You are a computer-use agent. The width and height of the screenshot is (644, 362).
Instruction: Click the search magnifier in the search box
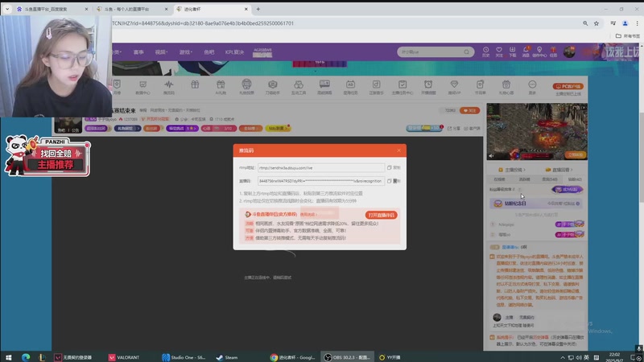(x=467, y=52)
